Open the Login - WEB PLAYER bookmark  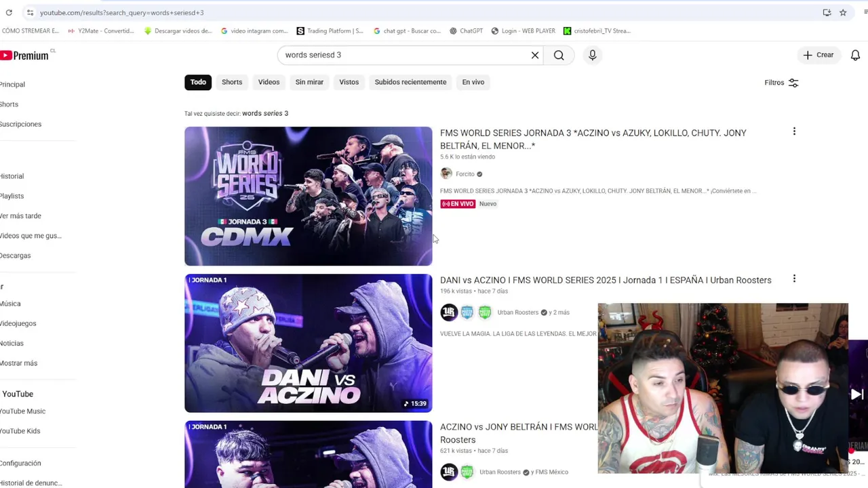coord(523,31)
